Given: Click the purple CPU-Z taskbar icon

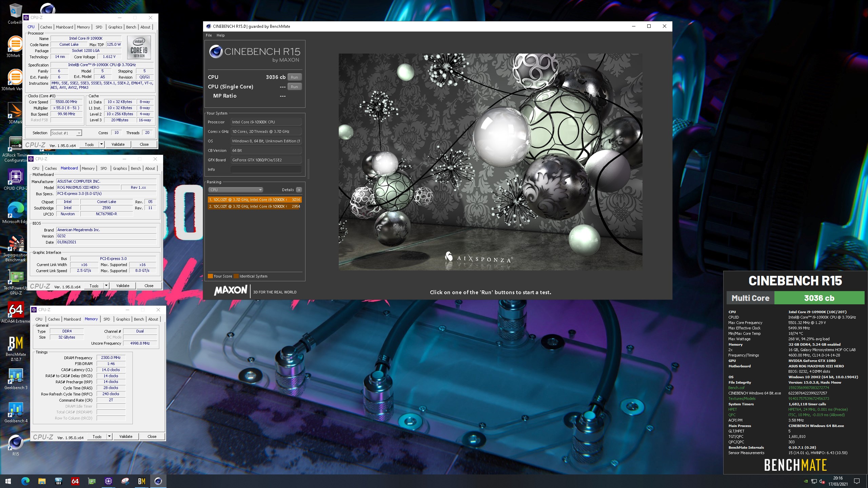Looking at the screenshot, I should [x=108, y=481].
